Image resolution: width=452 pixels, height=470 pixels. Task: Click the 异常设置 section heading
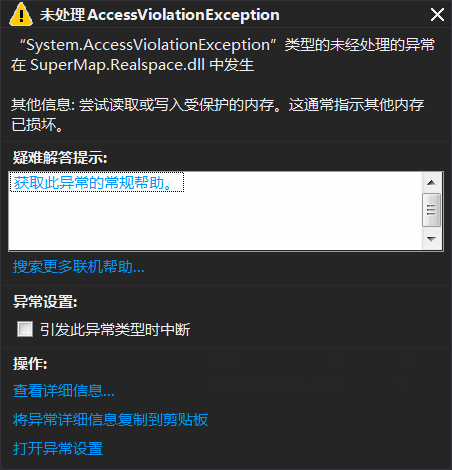pyautogui.click(x=45, y=302)
